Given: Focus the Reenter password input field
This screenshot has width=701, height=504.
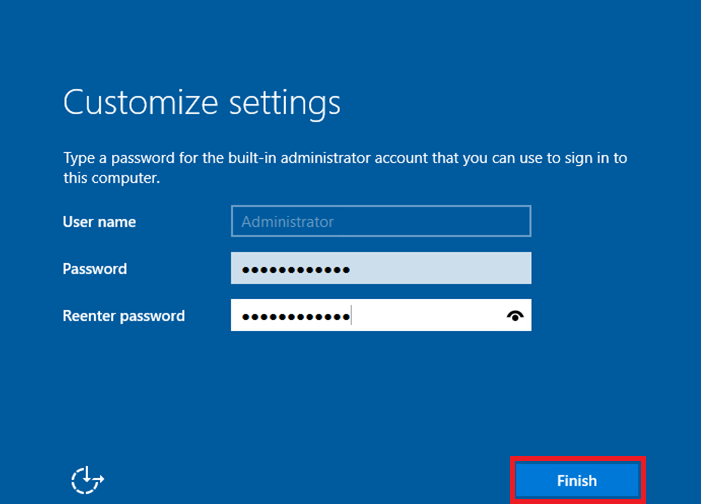Looking at the screenshot, I should point(380,316).
